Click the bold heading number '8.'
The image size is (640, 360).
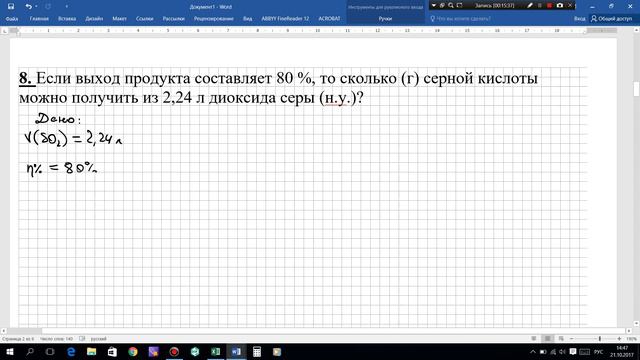click(x=25, y=78)
